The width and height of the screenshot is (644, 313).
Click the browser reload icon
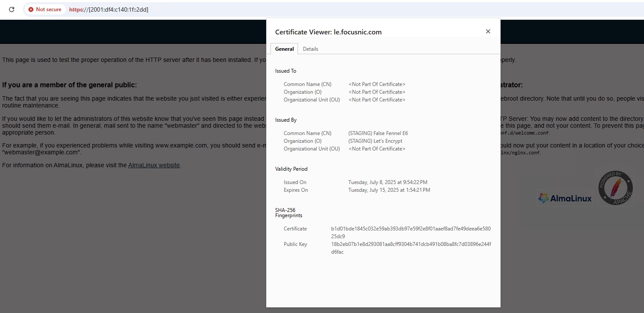click(12, 9)
